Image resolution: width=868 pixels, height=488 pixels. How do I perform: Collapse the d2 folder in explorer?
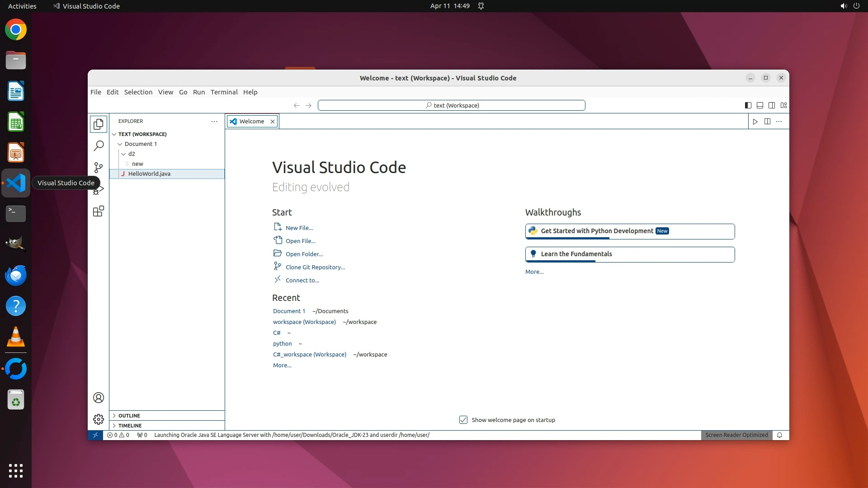(x=124, y=154)
